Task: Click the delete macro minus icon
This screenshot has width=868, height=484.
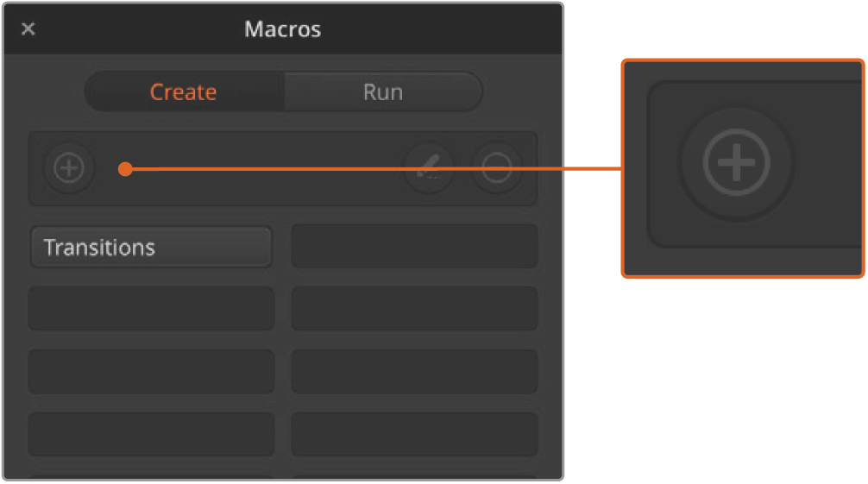Action: [x=497, y=169]
